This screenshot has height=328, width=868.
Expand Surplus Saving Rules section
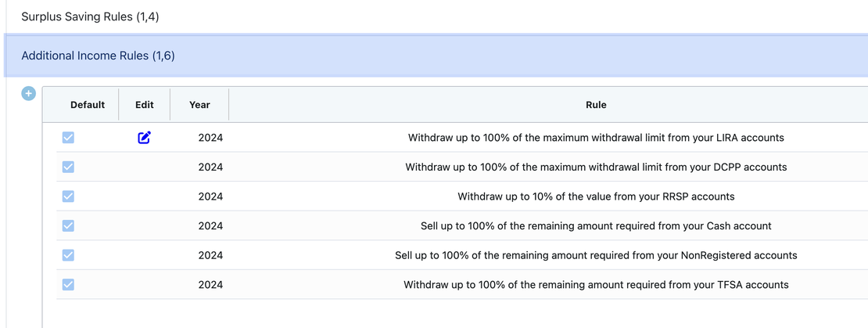(90, 16)
